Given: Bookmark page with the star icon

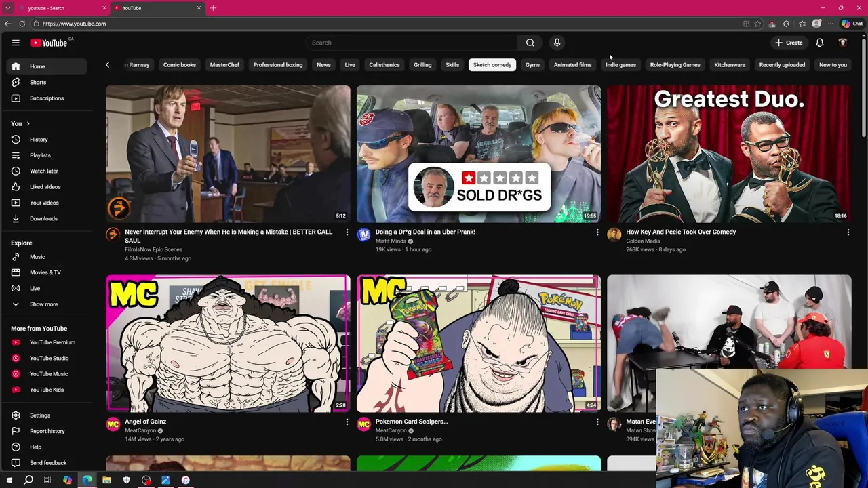Looking at the screenshot, I should tap(757, 24).
